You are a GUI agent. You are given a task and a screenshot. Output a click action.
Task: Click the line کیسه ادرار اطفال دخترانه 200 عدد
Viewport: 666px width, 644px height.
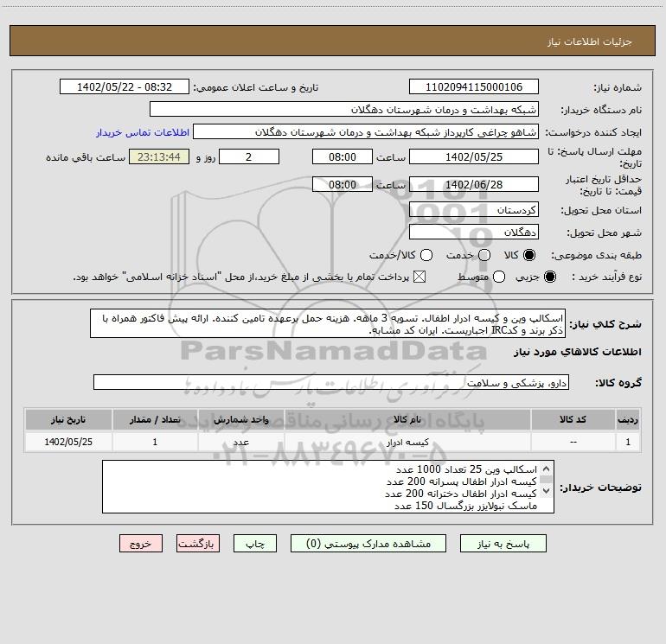point(461,494)
